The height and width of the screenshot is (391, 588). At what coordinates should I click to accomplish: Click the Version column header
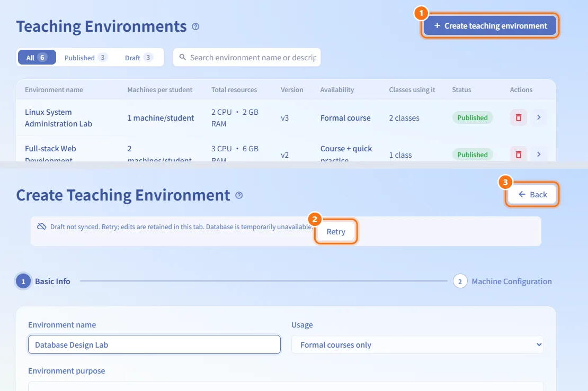292,89
